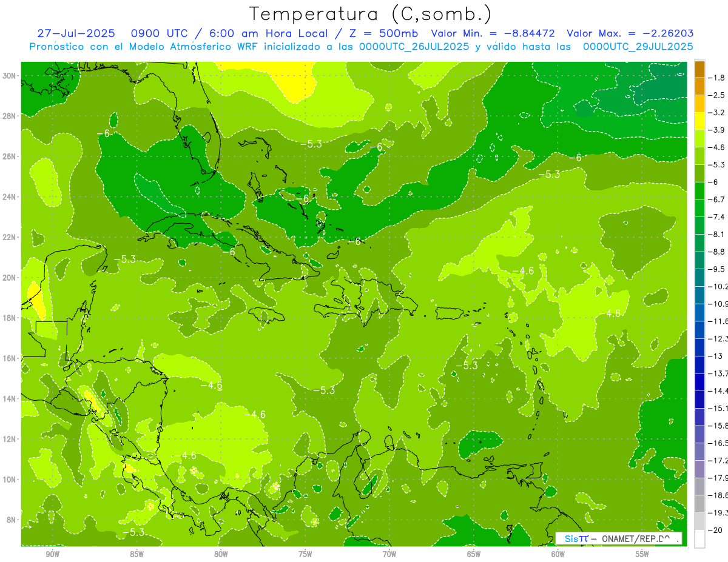Click "Valor Max. = -2.26203" text
Image resolution: width=728 pixels, height=562 pixels.
click(x=630, y=33)
